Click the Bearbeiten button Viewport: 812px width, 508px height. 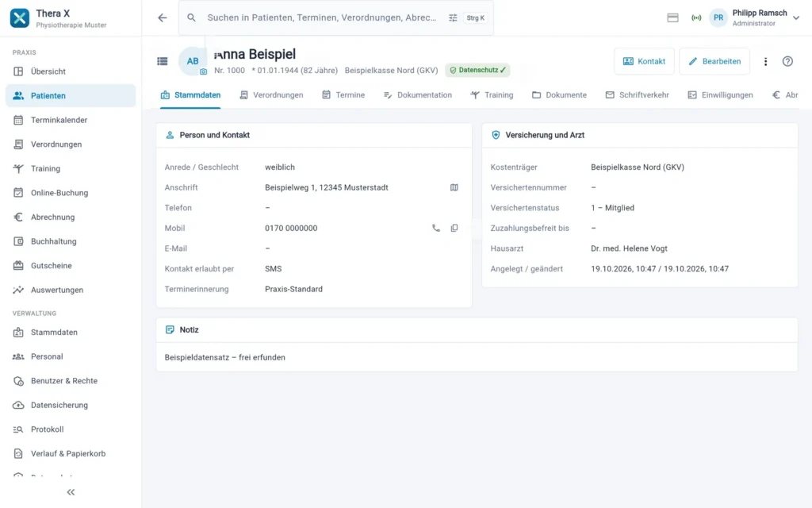714,61
